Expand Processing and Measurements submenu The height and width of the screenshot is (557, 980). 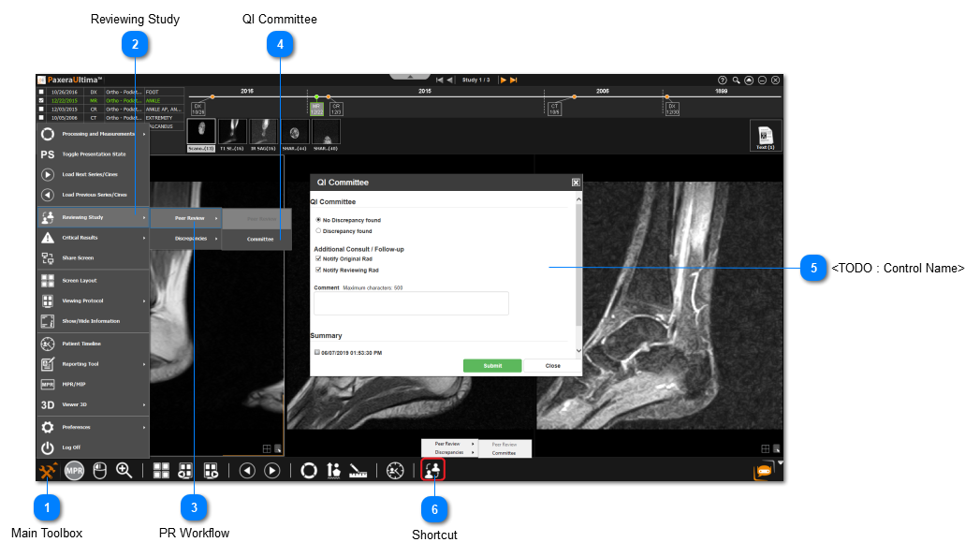click(x=93, y=134)
